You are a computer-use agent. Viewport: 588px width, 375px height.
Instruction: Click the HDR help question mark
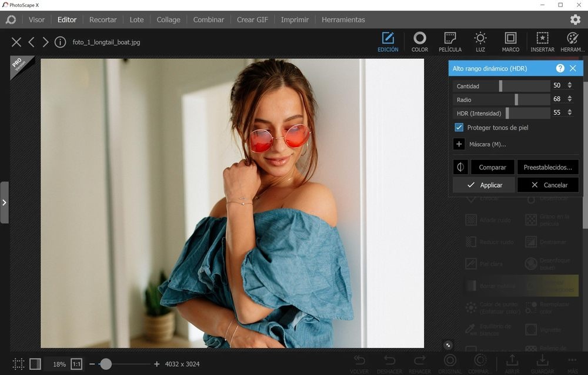(x=560, y=69)
